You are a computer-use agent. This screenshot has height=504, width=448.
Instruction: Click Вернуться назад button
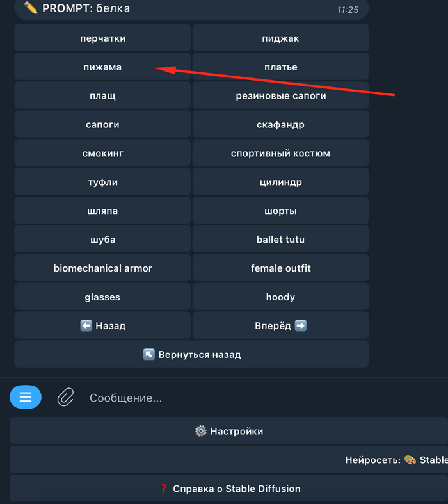point(191,354)
